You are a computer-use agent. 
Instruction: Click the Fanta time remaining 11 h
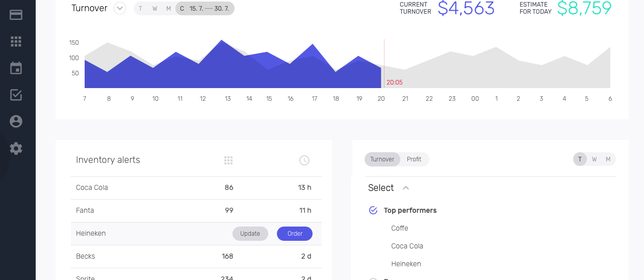305,210
